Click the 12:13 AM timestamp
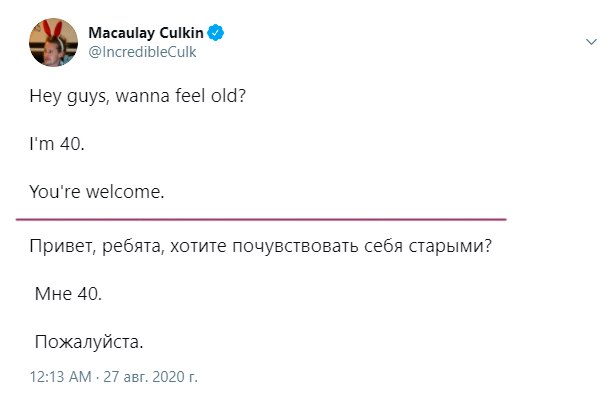The height and width of the screenshot is (400, 613). pyautogui.click(x=61, y=377)
